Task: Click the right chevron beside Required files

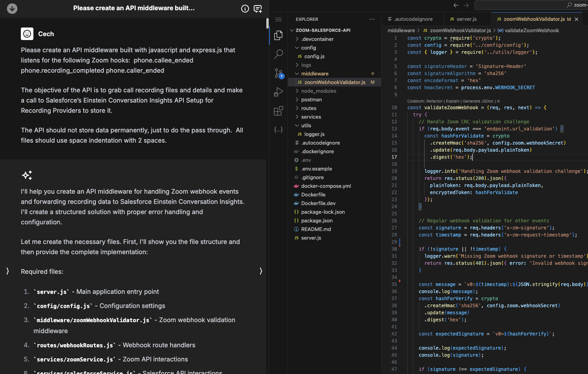Action: tap(261, 271)
